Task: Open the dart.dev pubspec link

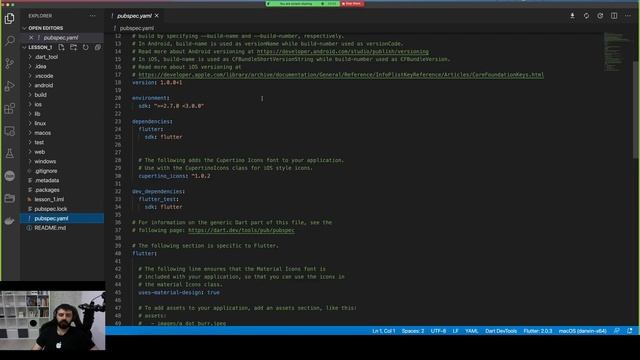Action: click(241, 230)
